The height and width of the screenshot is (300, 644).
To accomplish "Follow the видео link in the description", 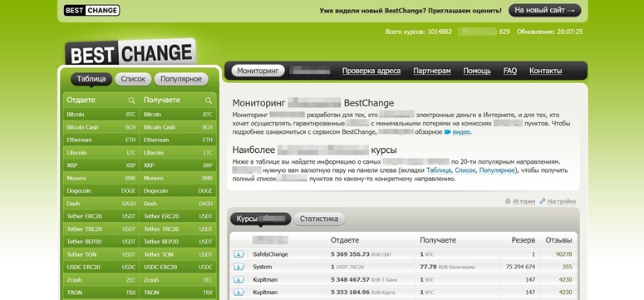I will pos(462,132).
